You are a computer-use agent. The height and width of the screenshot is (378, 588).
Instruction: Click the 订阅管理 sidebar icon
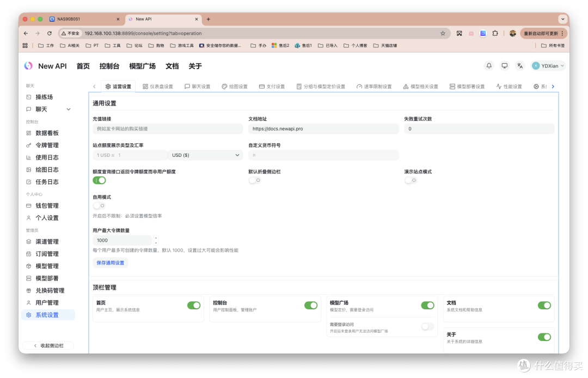click(28, 254)
